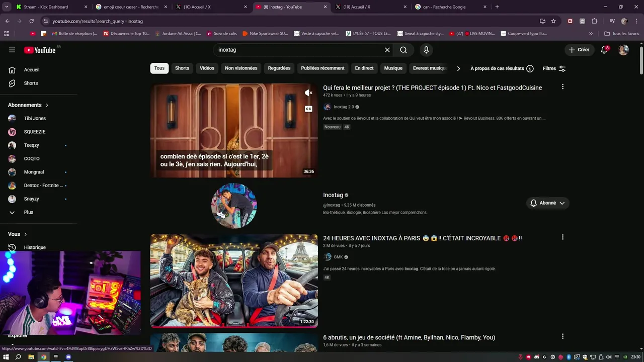This screenshot has width=644, height=362.
Task: Show more bookmarks with the chevron
Action: 591,34
